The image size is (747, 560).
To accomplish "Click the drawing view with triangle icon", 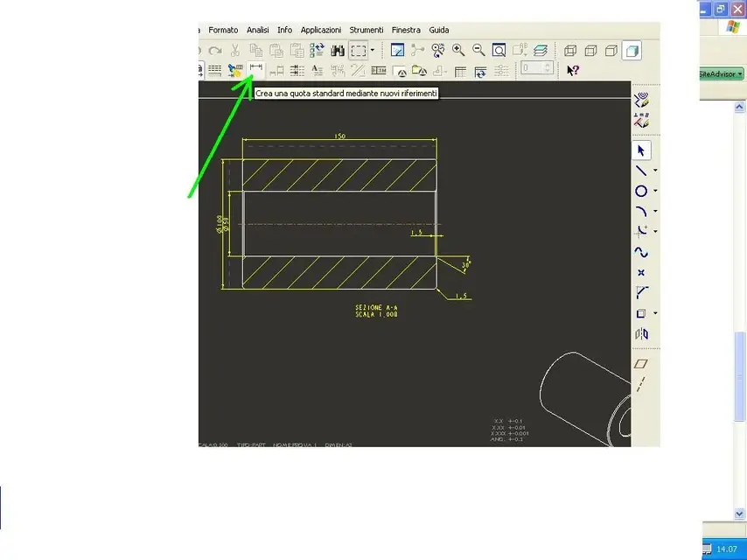I will click(399, 72).
